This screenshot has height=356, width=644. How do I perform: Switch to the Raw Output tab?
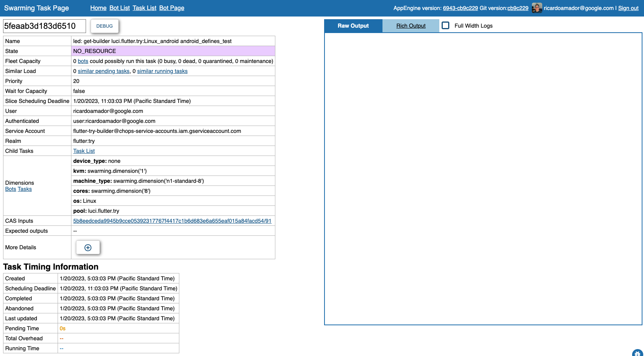(x=353, y=26)
